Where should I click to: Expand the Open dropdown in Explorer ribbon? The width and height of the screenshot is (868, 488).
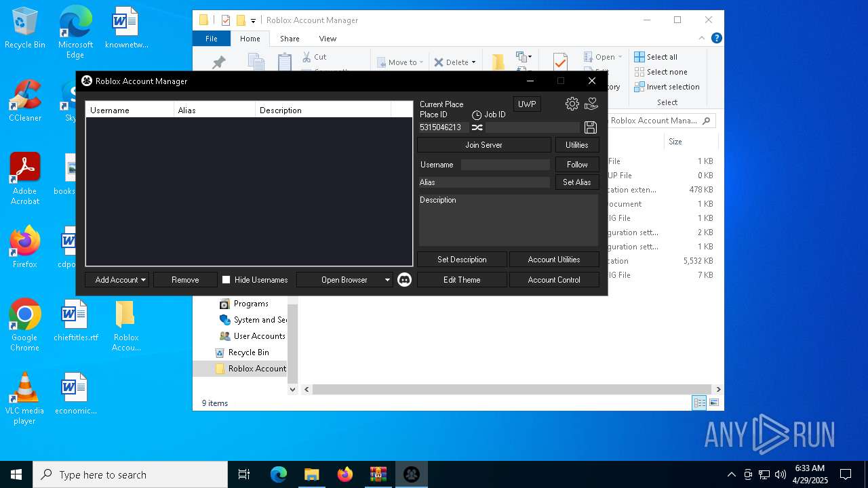tap(620, 57)
